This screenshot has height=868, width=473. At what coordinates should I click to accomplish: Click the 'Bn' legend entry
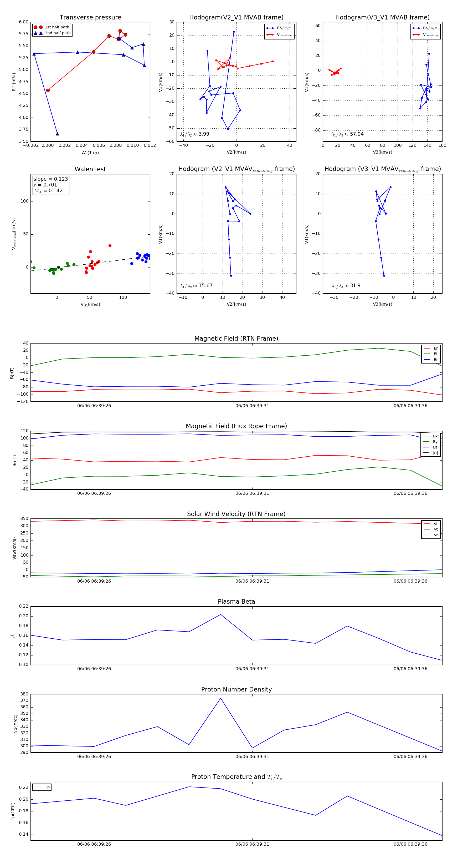[431, 360]
